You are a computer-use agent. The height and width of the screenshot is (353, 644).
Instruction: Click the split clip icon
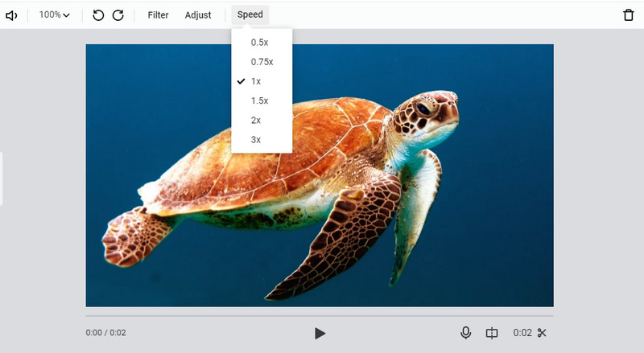coord(492,333)
